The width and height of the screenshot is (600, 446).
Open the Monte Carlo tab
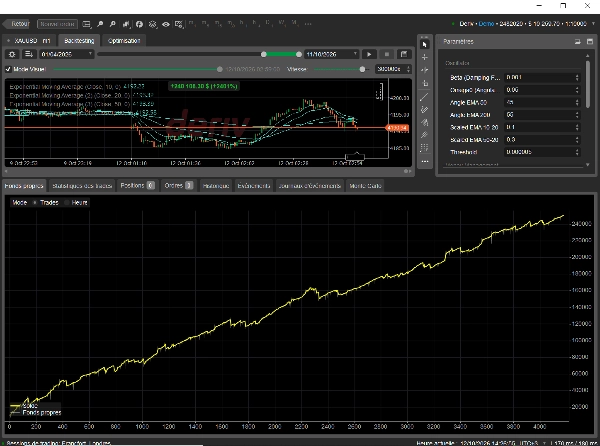(365, 186)
